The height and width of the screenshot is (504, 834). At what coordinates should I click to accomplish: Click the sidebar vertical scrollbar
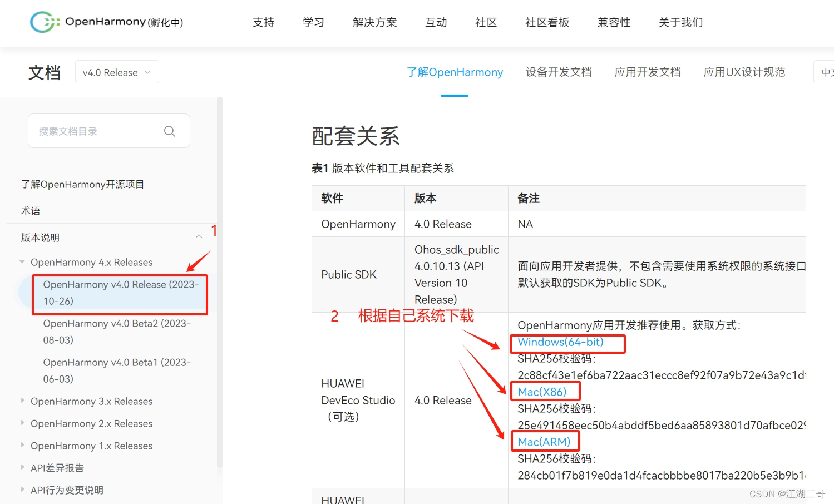click(x=220, y=283)
